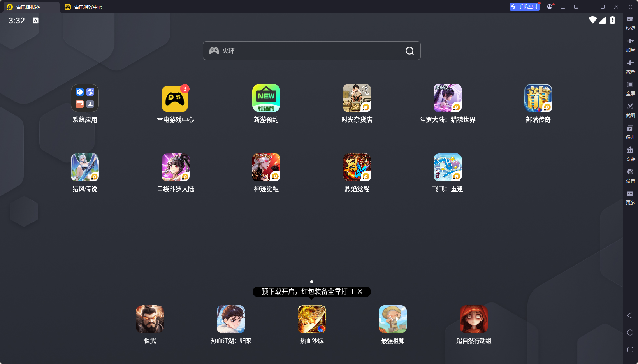Tap the Android back triangle button
Viewport: 638px width, 364px height.
[630, 315]
